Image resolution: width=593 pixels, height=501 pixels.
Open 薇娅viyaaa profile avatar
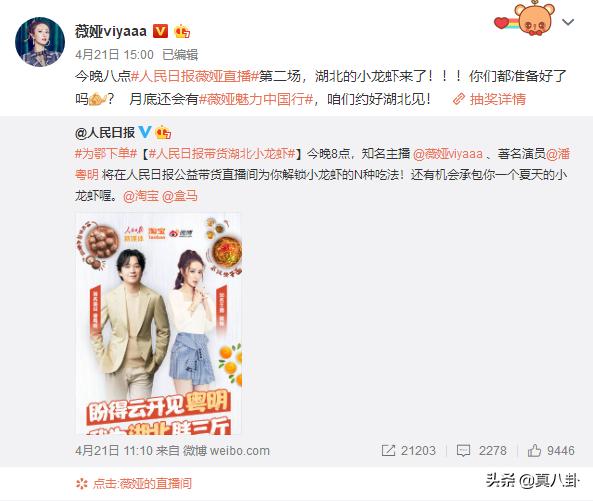(40, 42)
